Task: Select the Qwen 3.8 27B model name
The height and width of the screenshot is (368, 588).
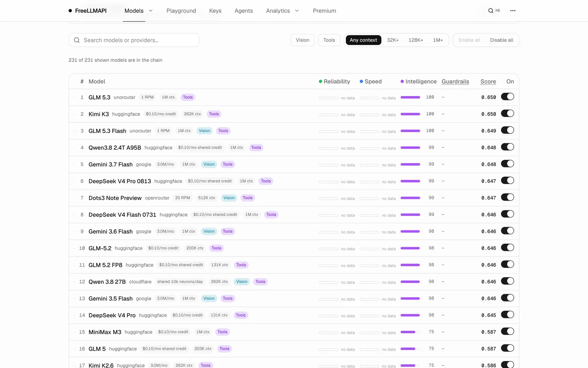Action: (x=107, y=282)
